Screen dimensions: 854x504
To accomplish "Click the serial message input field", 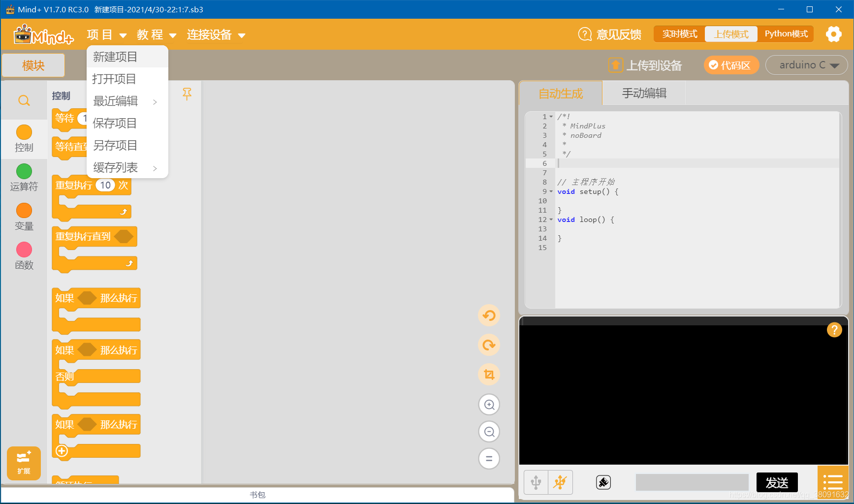I will tap(692, 482).
